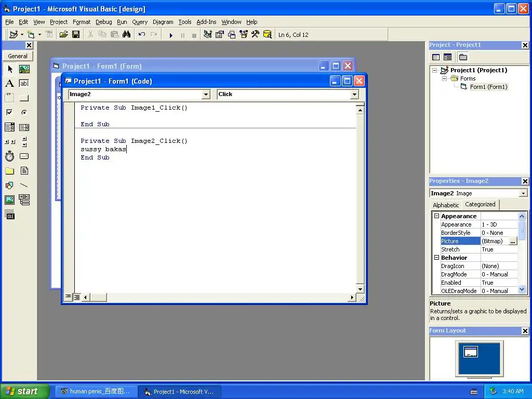Image resolution: width=532 pixels, height=399 pixels.
Task: Collapse the Behavior property category
Action: pyautogui.click(x=436, y=258)
